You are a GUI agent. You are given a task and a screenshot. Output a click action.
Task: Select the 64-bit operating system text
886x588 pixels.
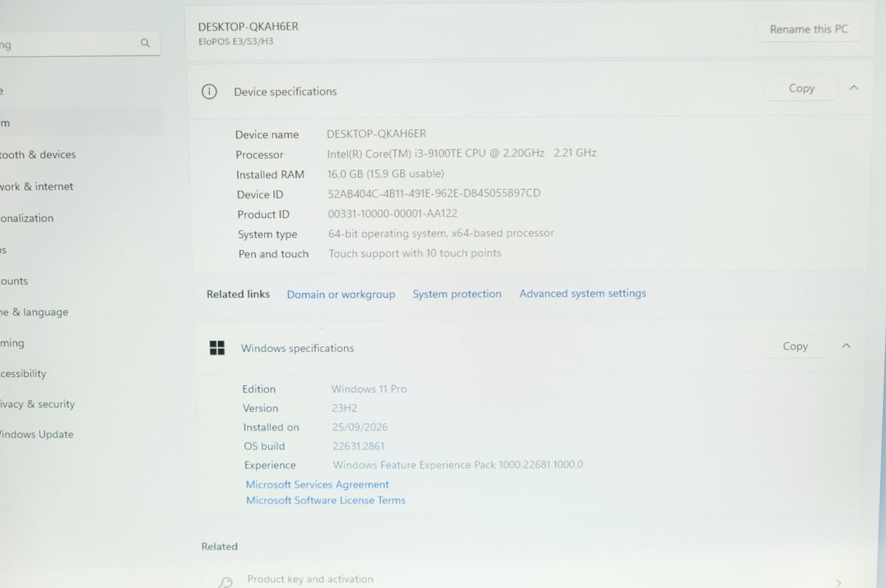coord(441,233)
